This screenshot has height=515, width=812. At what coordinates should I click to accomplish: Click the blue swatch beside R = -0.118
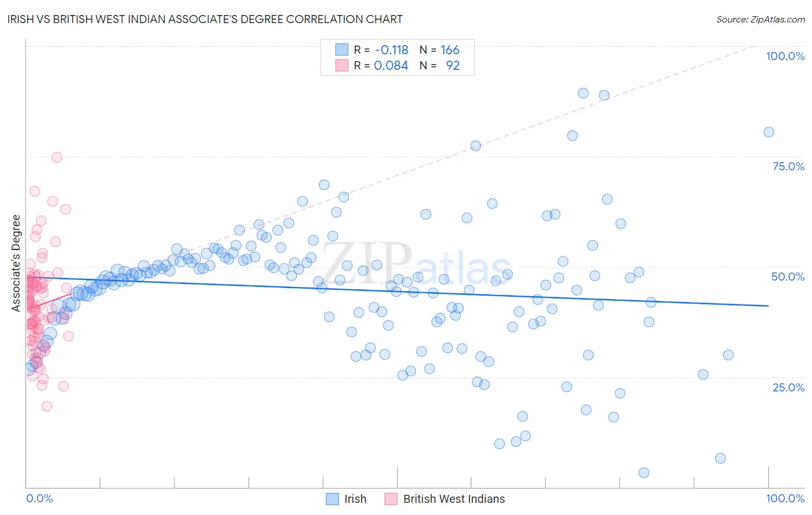click(x=342, y=50)
